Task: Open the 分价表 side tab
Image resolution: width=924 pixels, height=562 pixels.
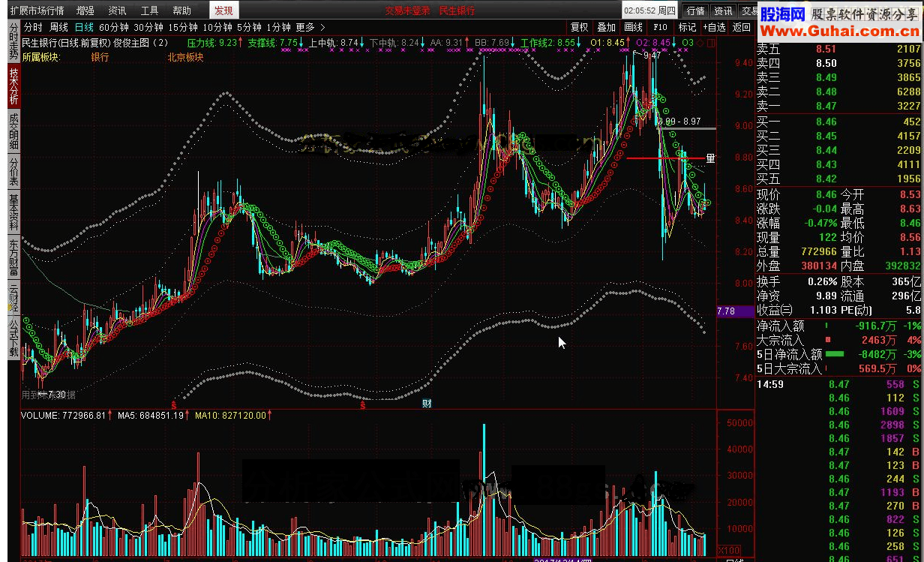Action: pos(13,172)
